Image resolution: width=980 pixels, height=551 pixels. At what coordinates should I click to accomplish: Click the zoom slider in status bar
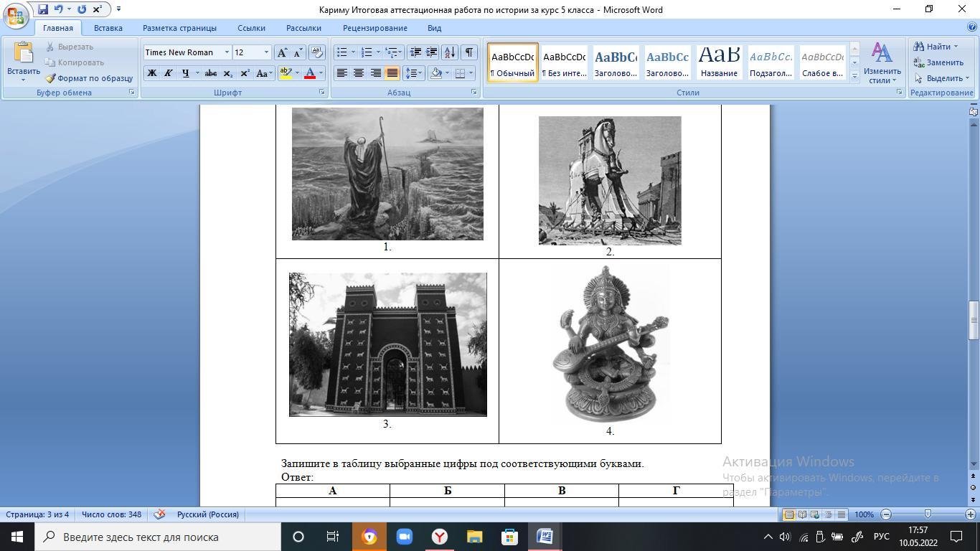click(x=928, y=514)
